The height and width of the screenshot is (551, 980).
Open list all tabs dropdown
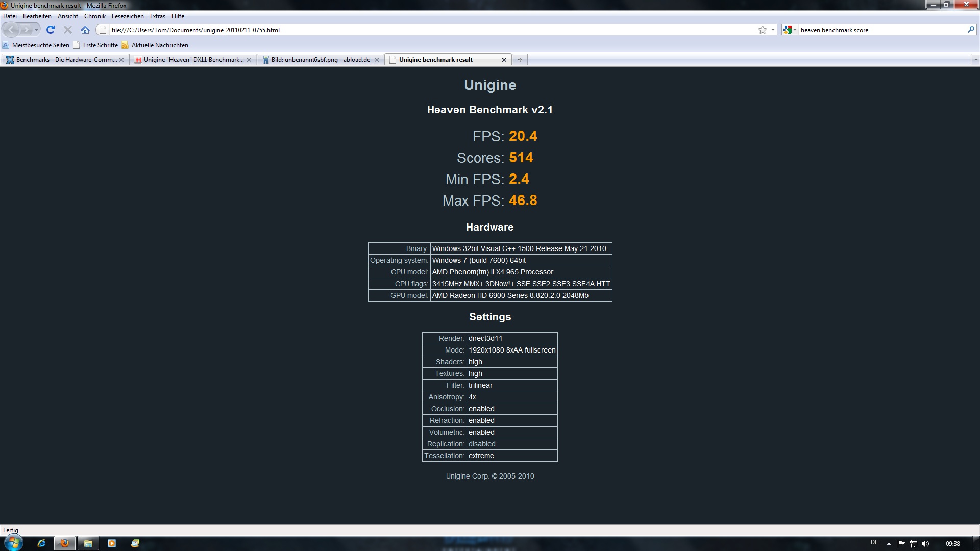click(x=975, y=60)
